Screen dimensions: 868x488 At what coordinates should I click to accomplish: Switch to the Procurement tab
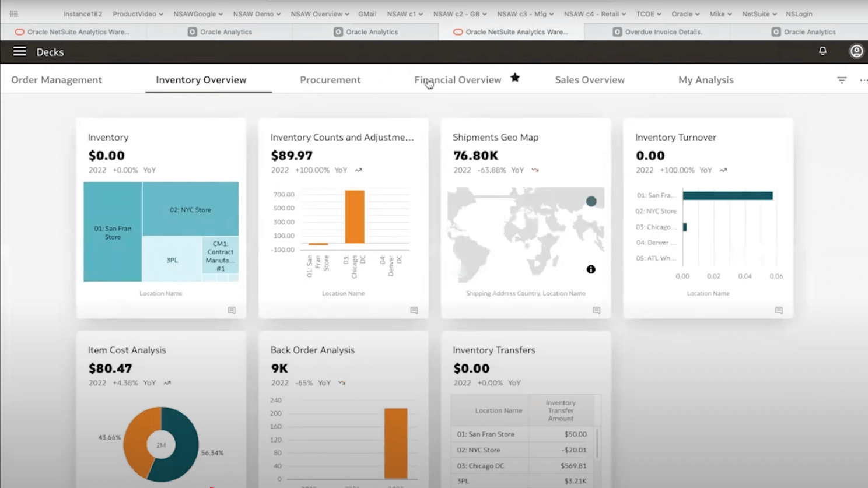coord(330,80)
